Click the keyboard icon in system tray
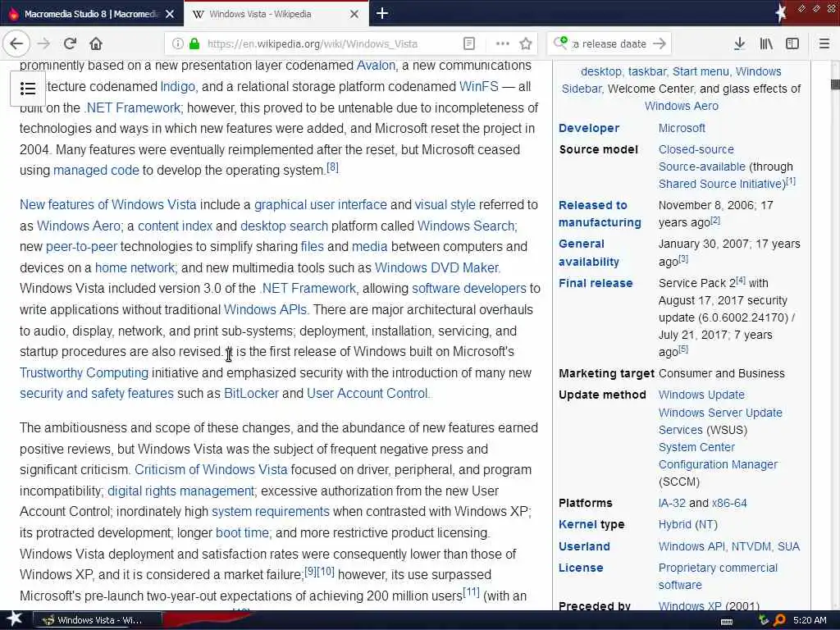Screen dimensions: 840x630 [727, 621]
